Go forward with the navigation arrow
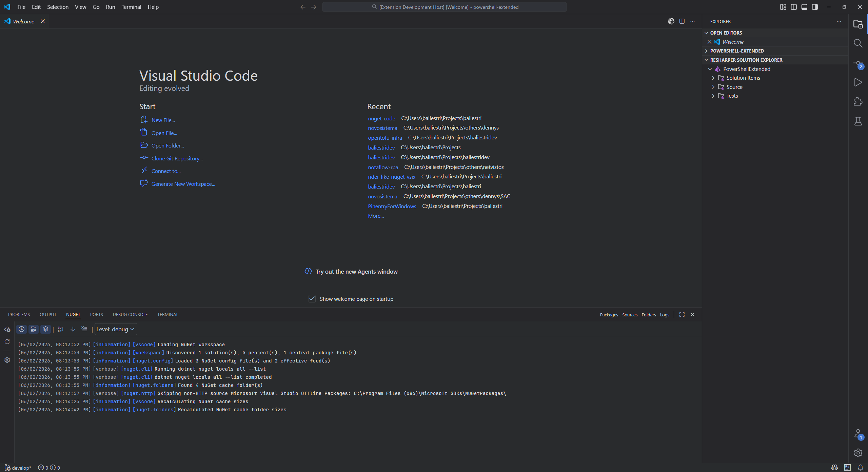Viewport: 868px width, 472px height. (314, 7)
